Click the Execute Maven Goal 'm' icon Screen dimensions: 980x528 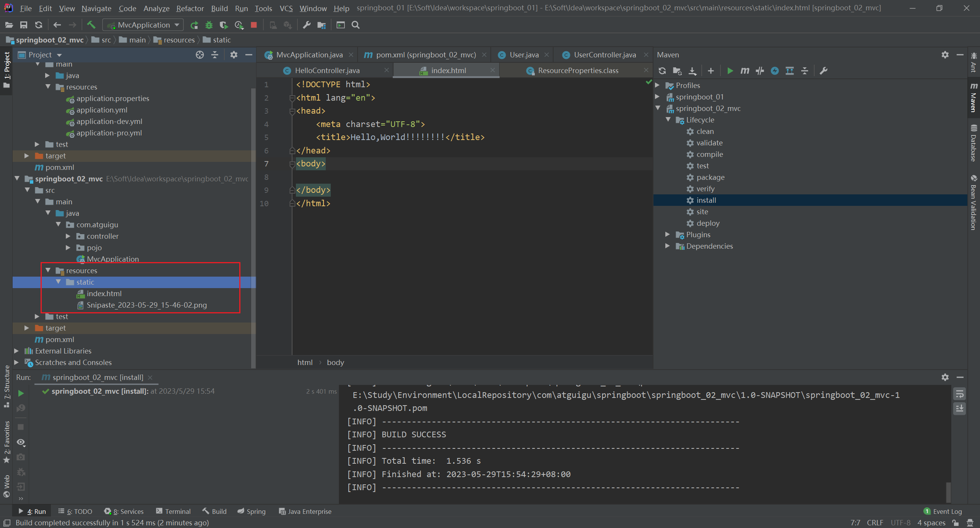pos(745,71)
